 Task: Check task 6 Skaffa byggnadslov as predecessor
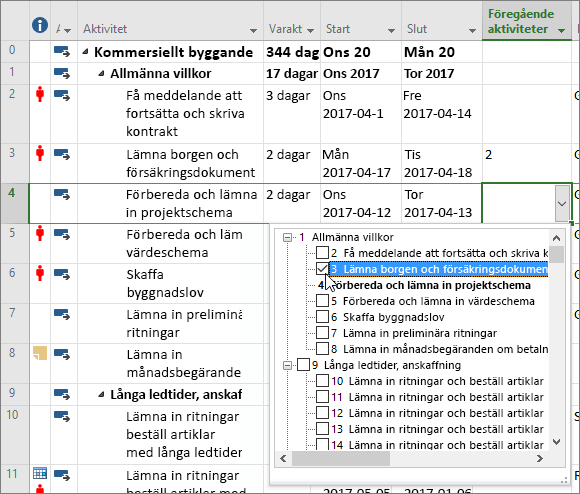pyautogui.click(x=322, y=317)
